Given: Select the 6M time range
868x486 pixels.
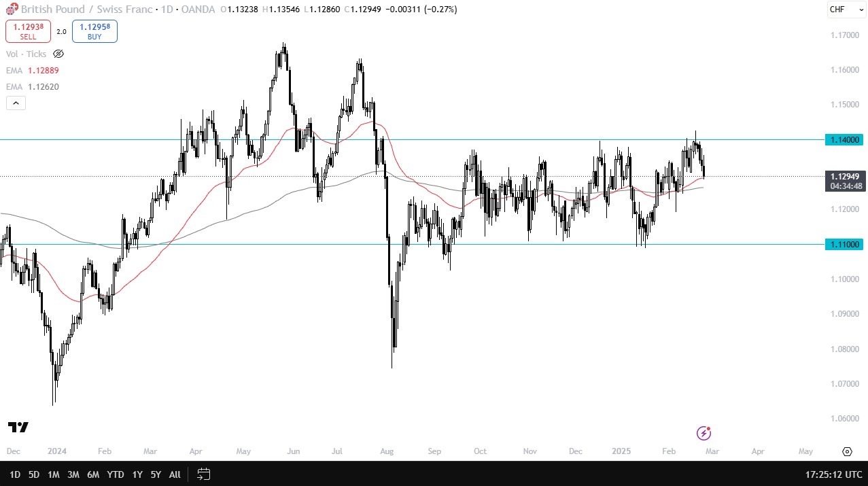Looking at the screenshot, I should [94, 474].
